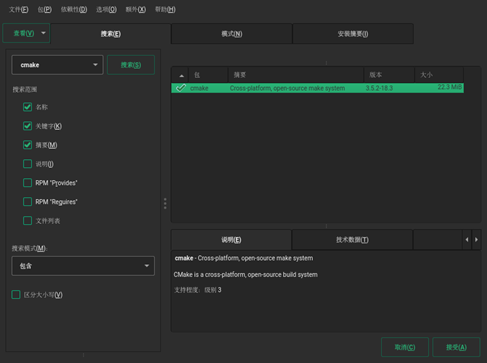487x363 pixels.
Task: Open the 依赖性(D) menu
Action: (74, 10)
